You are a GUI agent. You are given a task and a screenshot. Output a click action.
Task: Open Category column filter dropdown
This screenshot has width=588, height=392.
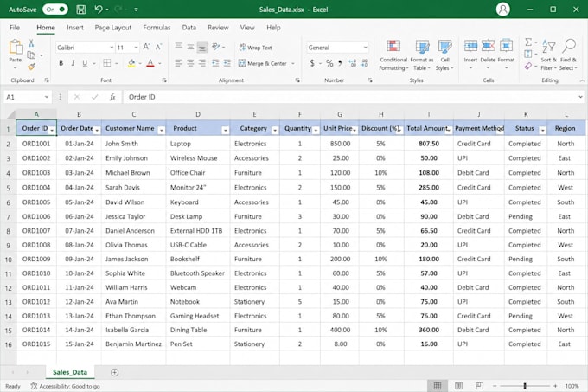coord(275,130)
